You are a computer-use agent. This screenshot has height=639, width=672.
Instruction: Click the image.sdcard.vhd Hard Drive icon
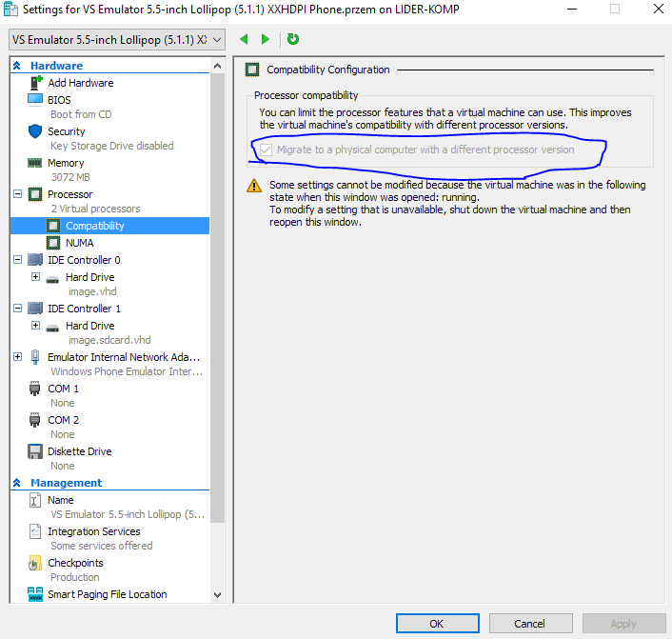point(52,329)
